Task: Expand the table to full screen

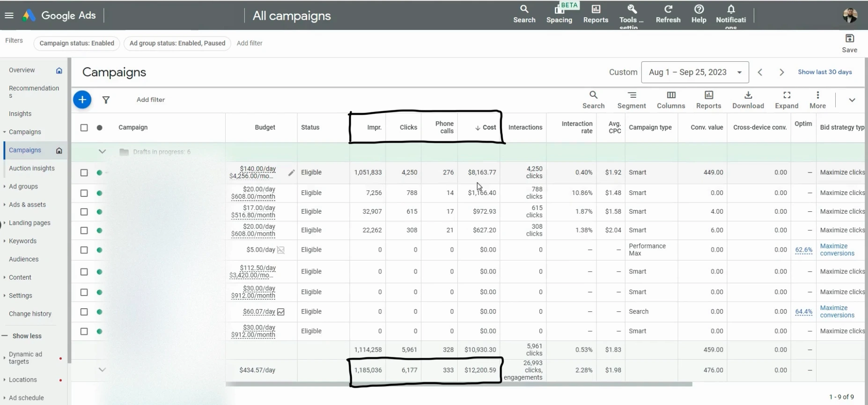Action: click(787, 100)
